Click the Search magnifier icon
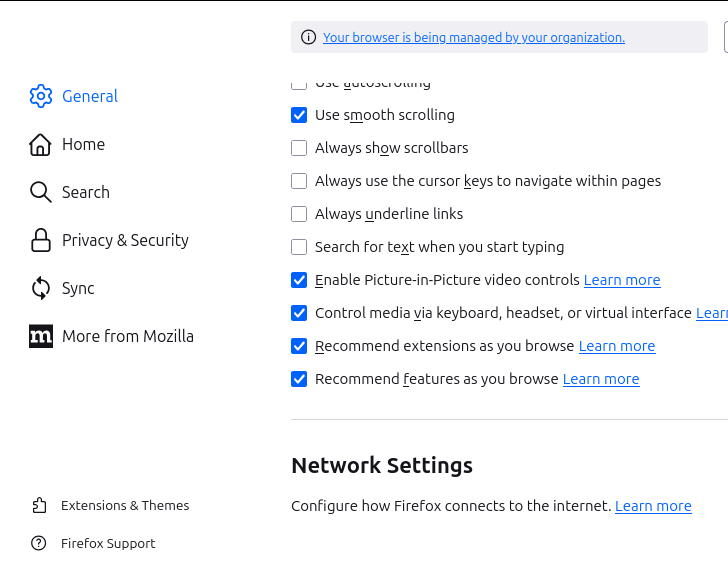This screenshot has height=579, width=728. coord(40,192)
